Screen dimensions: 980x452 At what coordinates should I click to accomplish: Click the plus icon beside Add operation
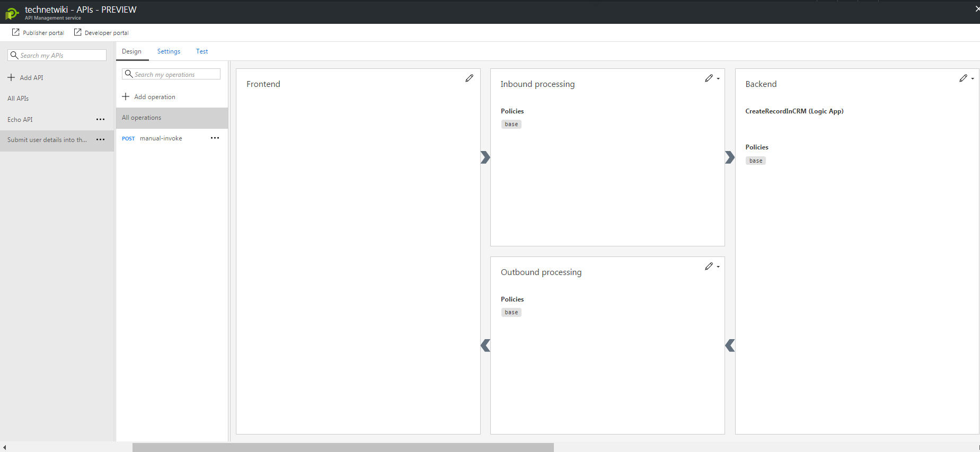pyautogui.click(x=126, y=96)
